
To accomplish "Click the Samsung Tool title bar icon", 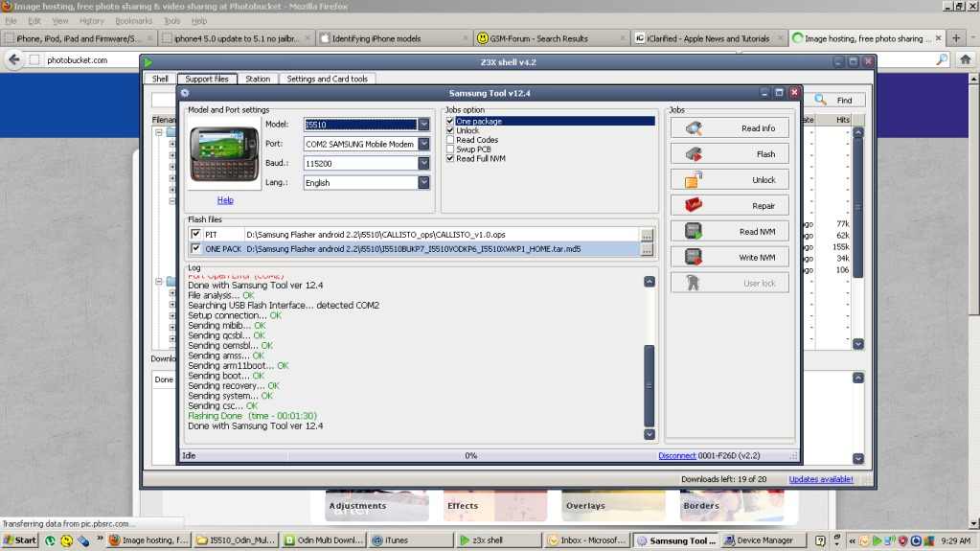I will point(185,93).
